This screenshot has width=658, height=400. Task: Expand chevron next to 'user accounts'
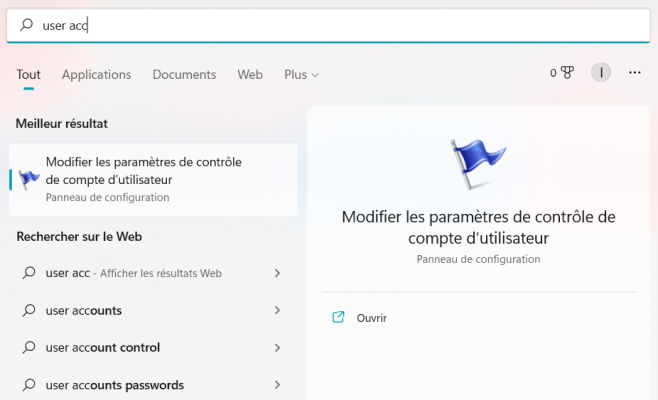[x=277, y=310]
